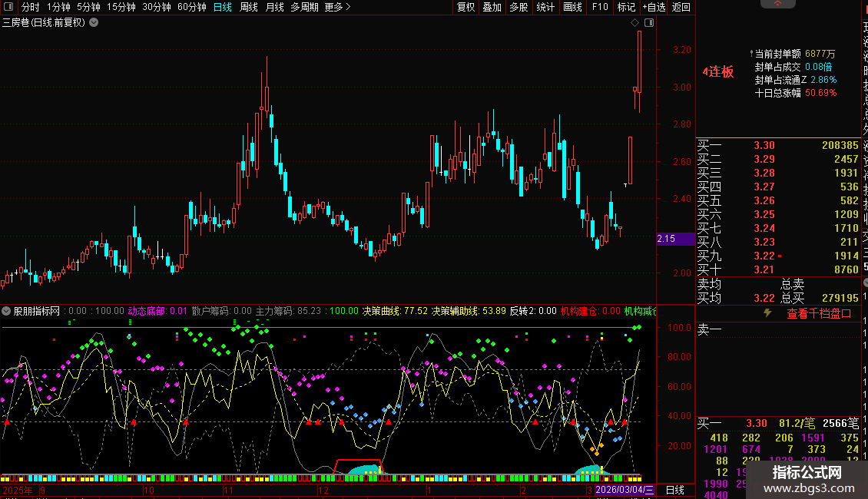This screenshot has width=868, height=499.
Task: Add stock via +自选 button
Action: pyautogui.click(x=653, y=7)
